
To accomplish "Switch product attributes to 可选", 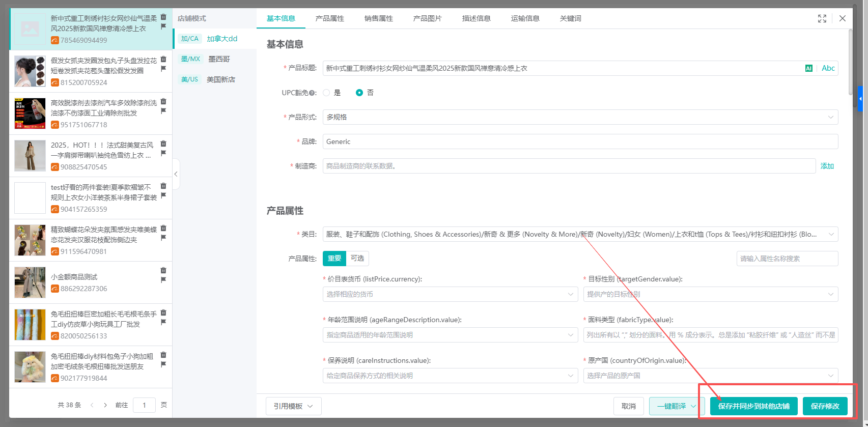I will 357,259.
